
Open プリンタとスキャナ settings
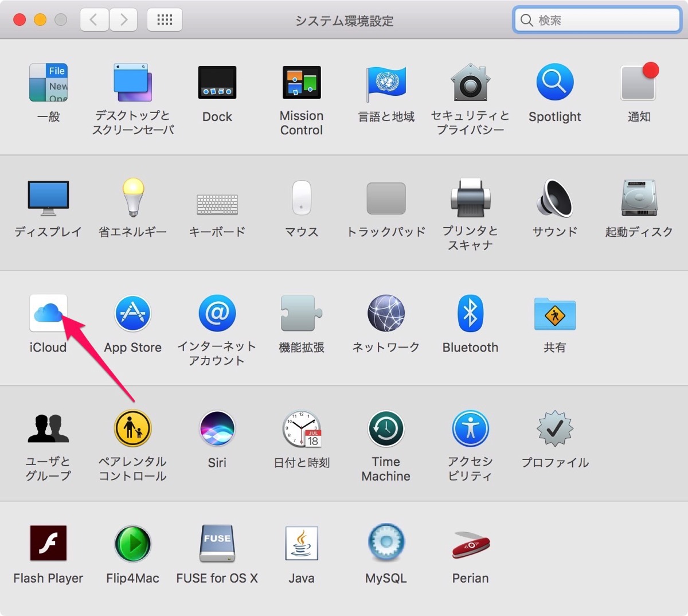(470, 198)
